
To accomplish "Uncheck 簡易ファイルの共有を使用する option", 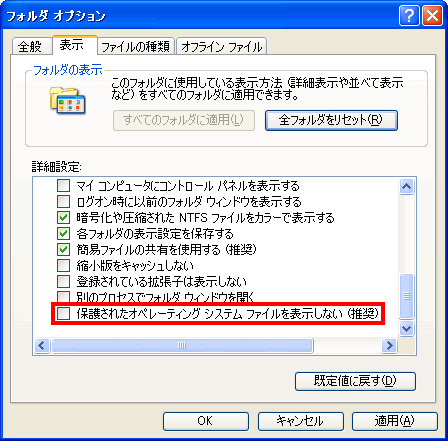I will 63,249.
